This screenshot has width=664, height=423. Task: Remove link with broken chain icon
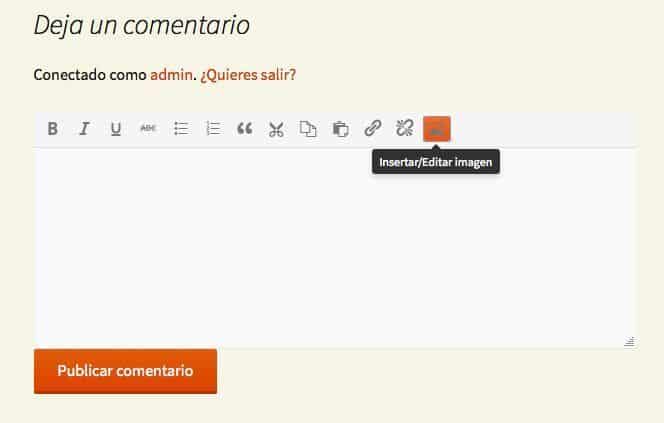(404, 128)
